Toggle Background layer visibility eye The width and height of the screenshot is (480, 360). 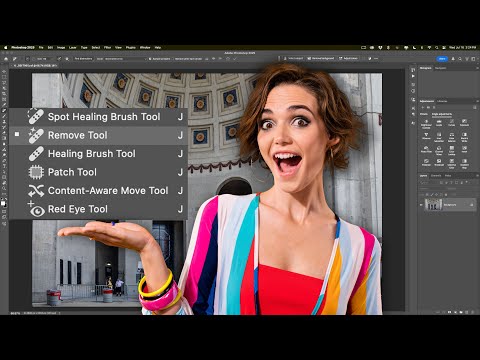(421, 205)
